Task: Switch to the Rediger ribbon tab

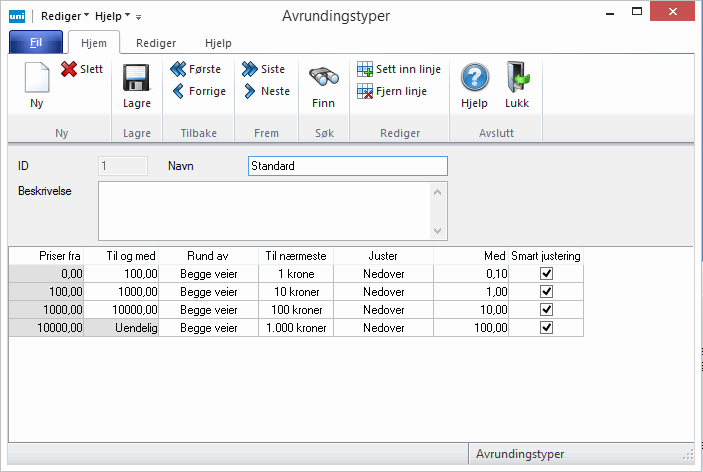Action: click(x=156, y=43)
